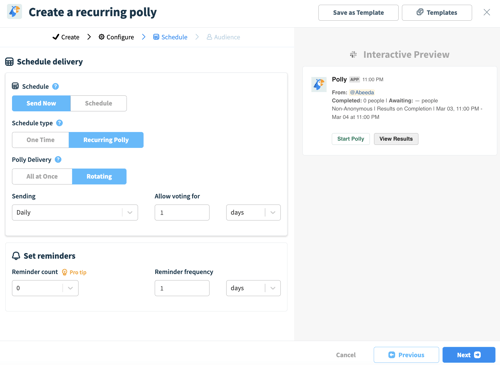Go to the Configure step

coord(116,37)
